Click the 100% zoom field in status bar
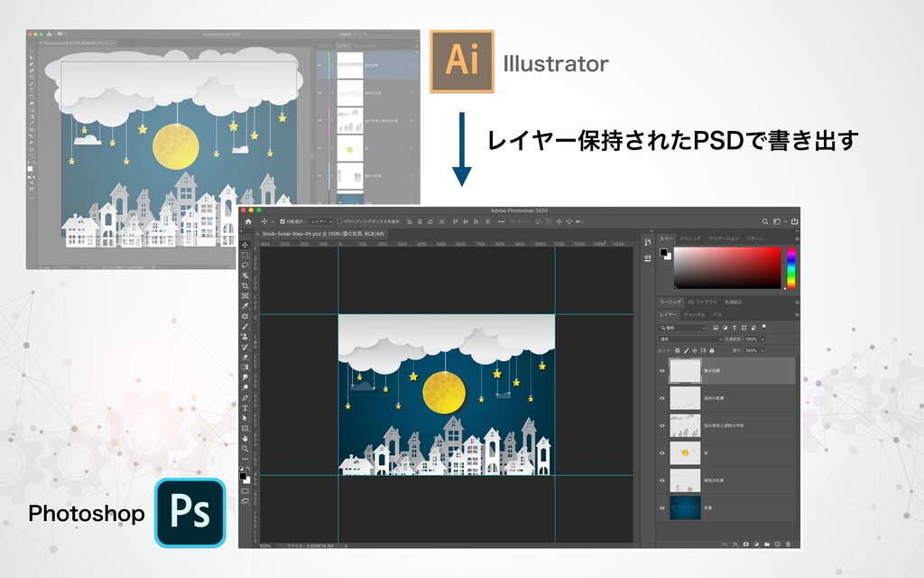Image resolution: width=924 pixels, height=578 pixels. coord(266,546)
